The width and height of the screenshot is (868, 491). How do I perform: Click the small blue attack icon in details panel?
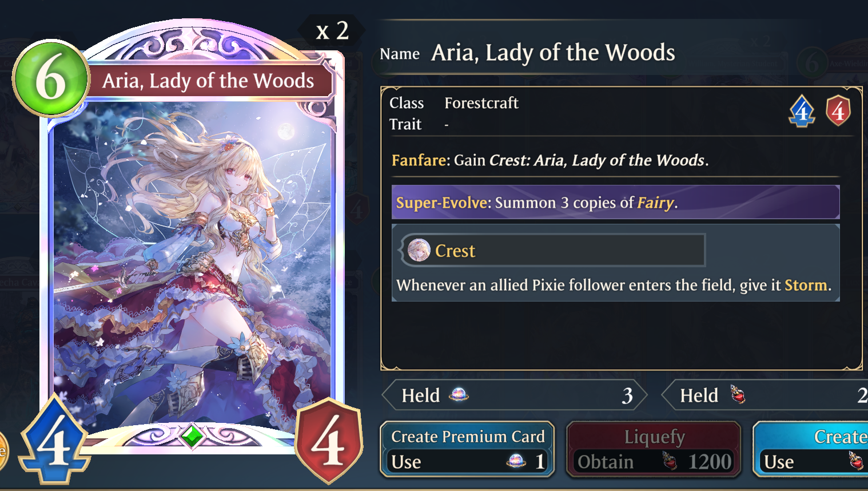pos(802,110)
